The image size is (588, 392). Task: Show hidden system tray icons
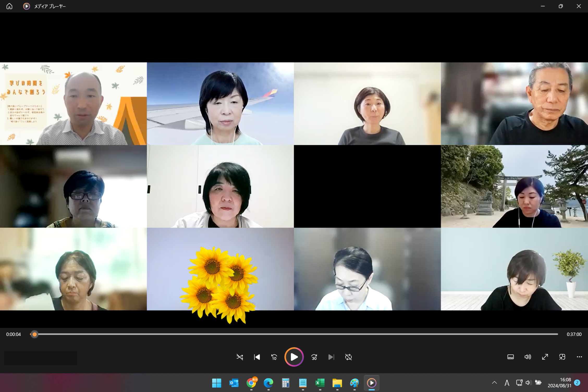494,383
